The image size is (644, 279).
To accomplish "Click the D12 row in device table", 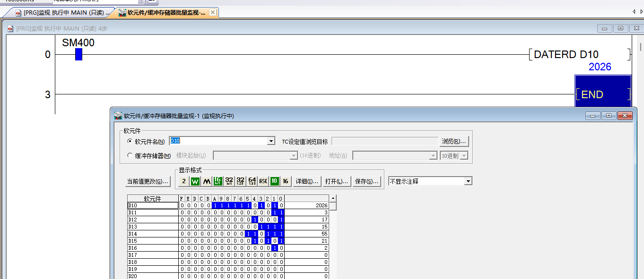I will [x=152, y=220].
